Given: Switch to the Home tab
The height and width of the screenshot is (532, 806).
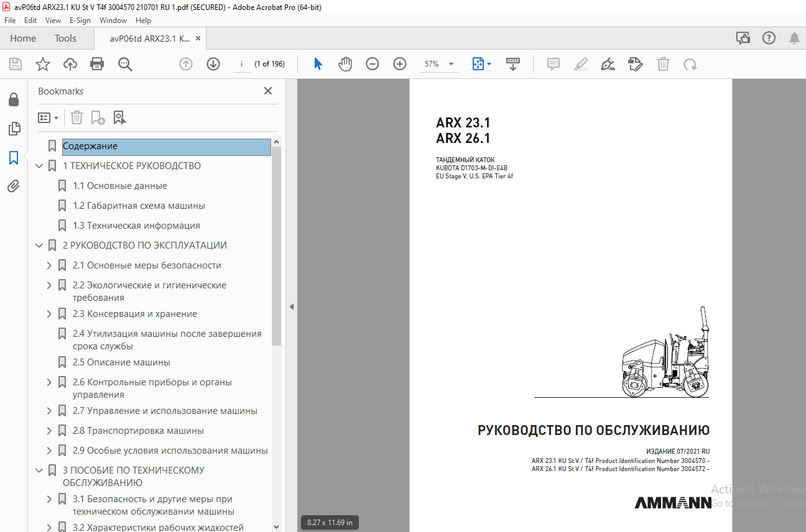Looking at the screenshot, I should (23, 38).
